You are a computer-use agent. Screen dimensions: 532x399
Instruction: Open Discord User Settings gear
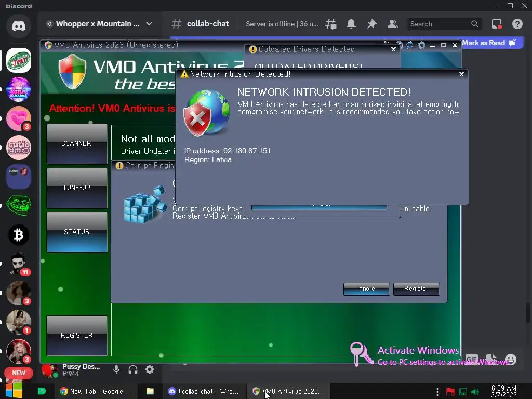[x=150, y=369]
